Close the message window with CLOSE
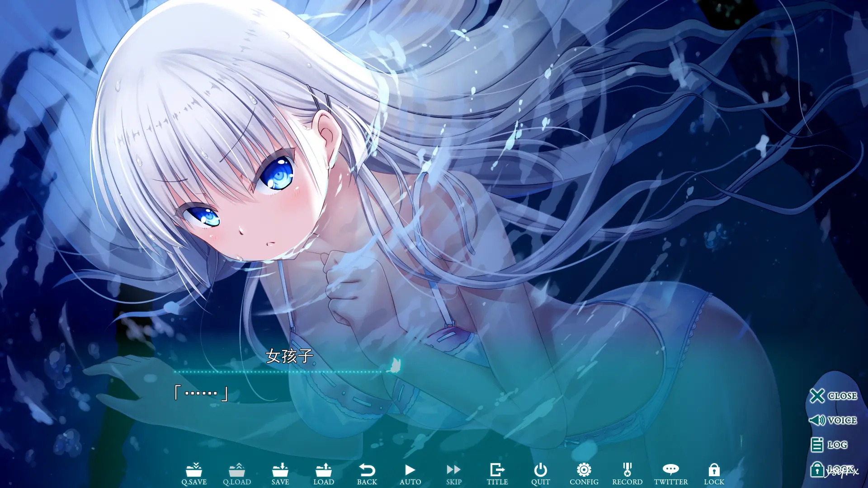This screenshot has width=868, height=488. (833, 396)
